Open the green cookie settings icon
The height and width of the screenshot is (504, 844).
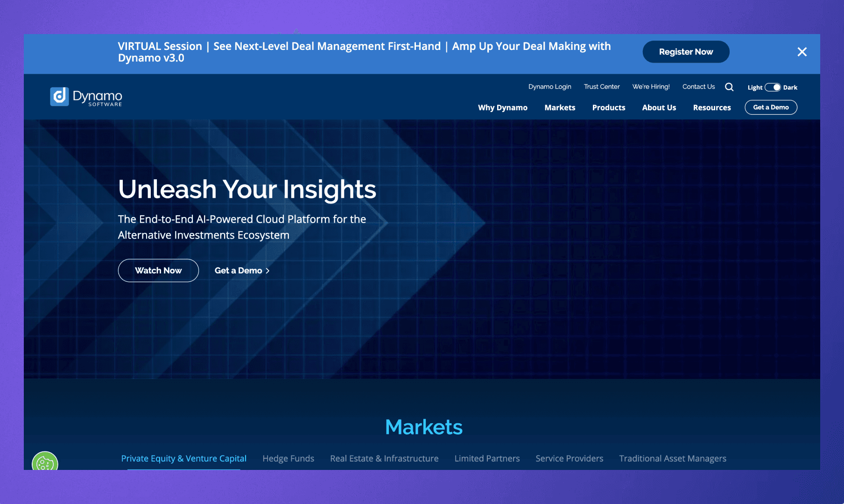(x=45, y=462)
